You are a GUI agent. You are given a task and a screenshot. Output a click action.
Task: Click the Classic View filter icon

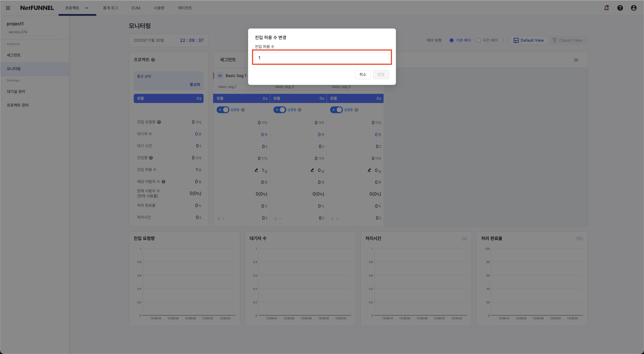[555, 40]
